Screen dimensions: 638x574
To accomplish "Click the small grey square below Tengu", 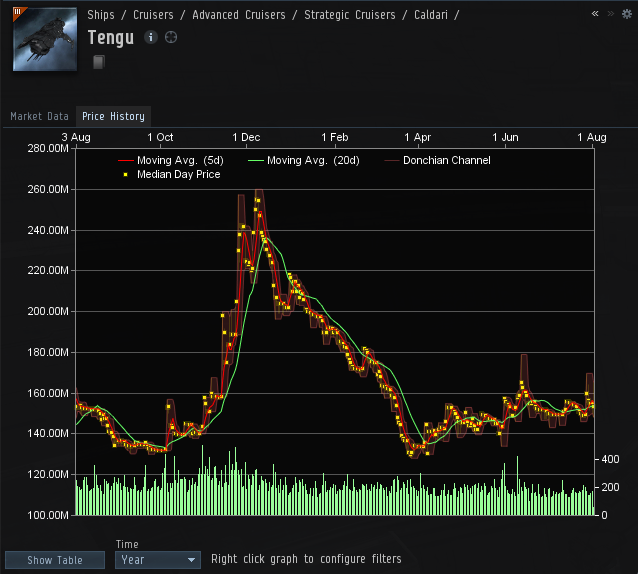I will pyautogui.click(x=99, y=62).
